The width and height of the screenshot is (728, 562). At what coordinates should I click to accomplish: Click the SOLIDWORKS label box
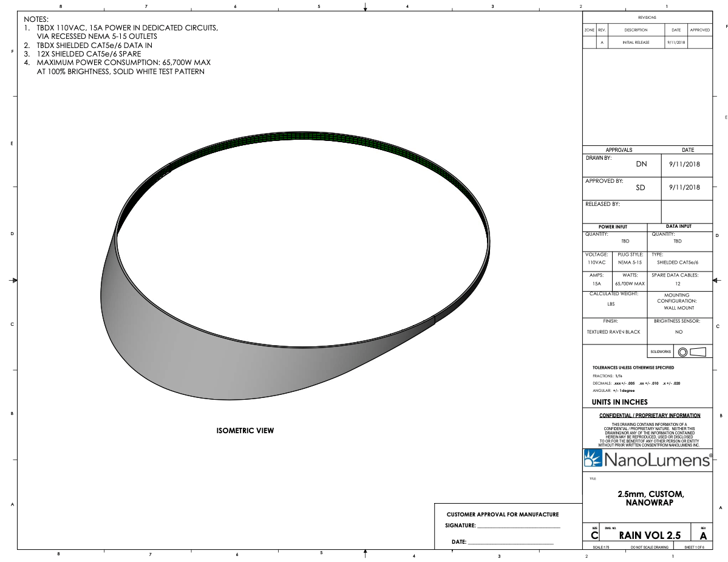click(x=661, y=352)
